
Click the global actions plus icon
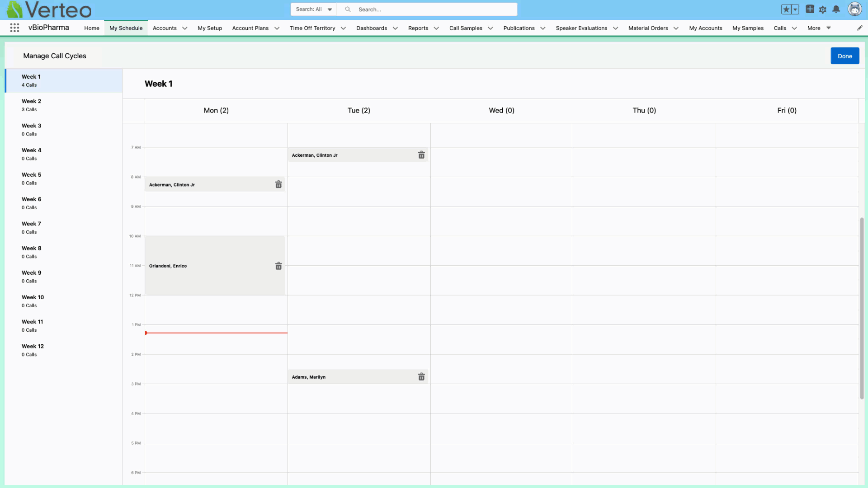(810, 9)
